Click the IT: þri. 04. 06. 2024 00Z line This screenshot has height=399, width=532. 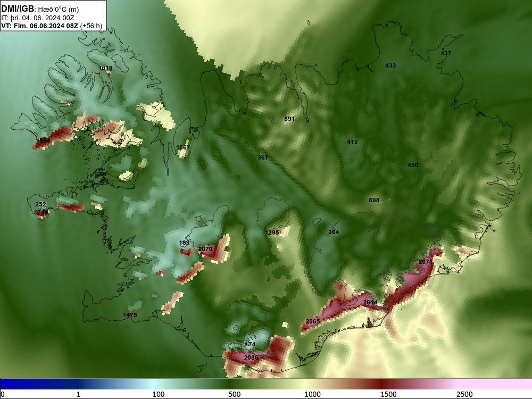38,18
